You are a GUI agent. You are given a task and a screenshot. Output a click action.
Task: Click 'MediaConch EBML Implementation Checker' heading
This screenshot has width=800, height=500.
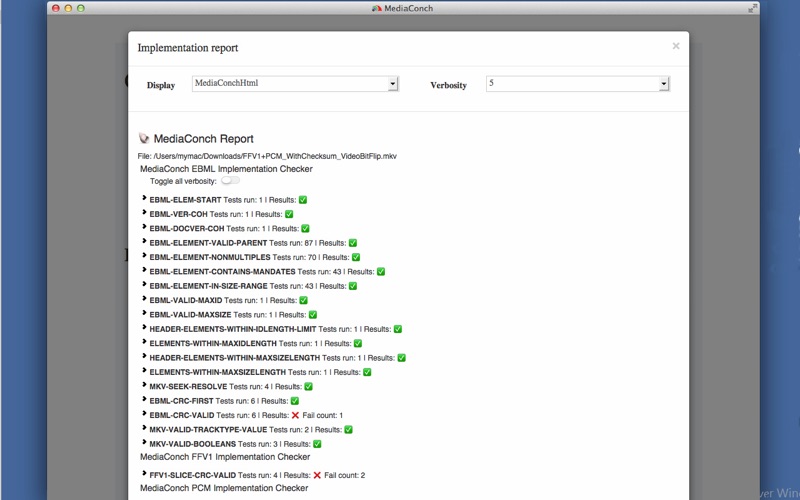click(x=226, y=169)
